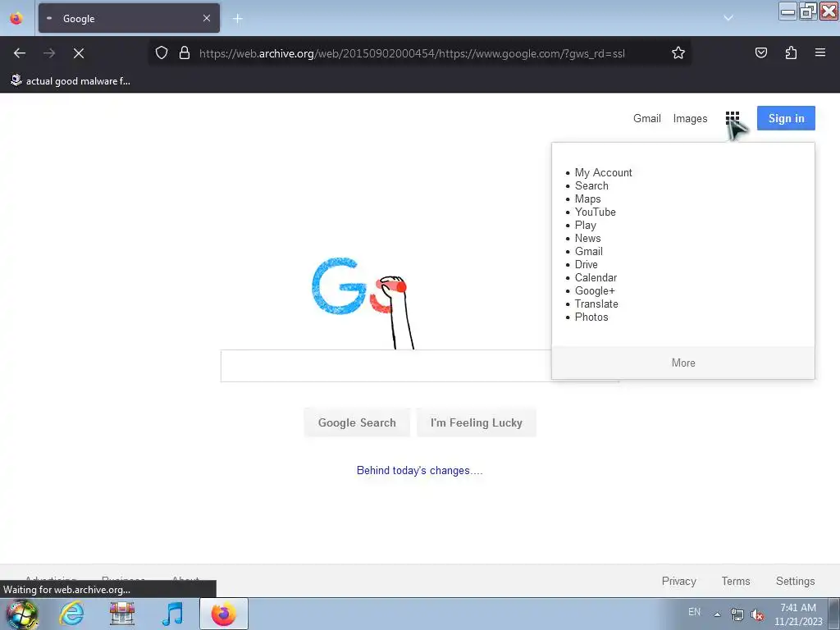The image size is (840, 630).
Task: Choose Gmail in the apps menu list
Action: tap(589, 251)
